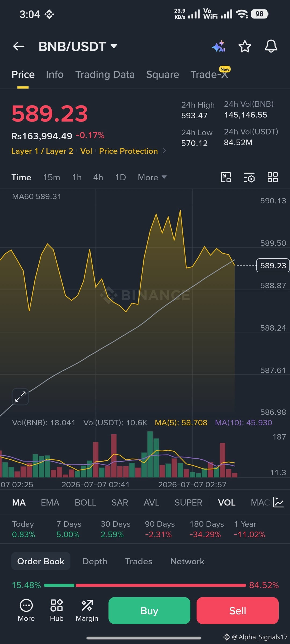Image resolution: width=290 pixels, height=644 pixels.
Task: Switch to the Price tab
Action: point(23,75)
